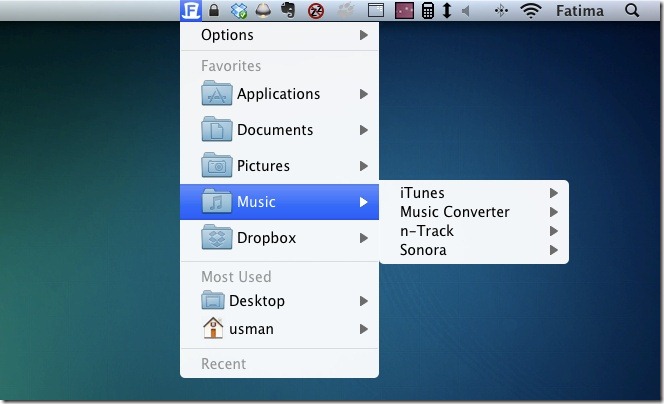Click the Applications folder icon

click(217, 93)
